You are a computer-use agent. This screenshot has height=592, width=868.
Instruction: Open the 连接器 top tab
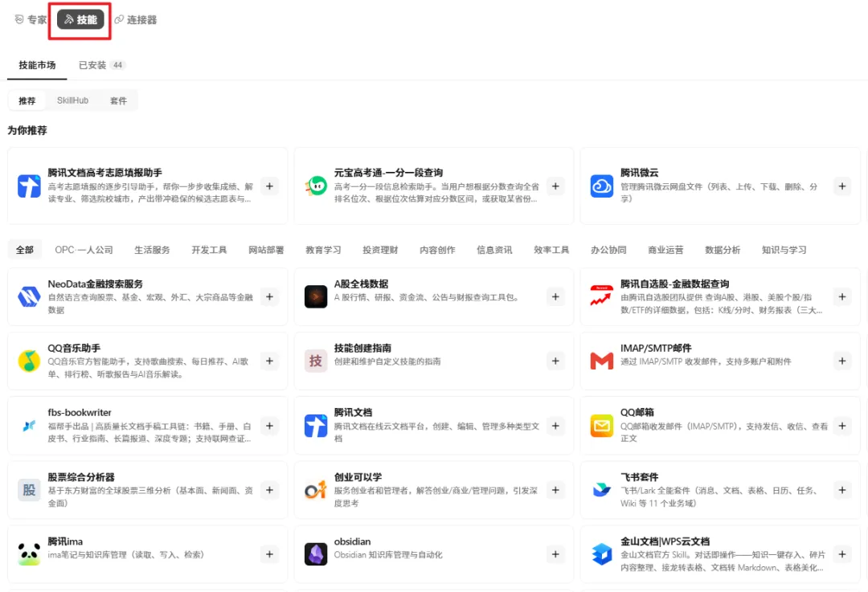point(136,20)
